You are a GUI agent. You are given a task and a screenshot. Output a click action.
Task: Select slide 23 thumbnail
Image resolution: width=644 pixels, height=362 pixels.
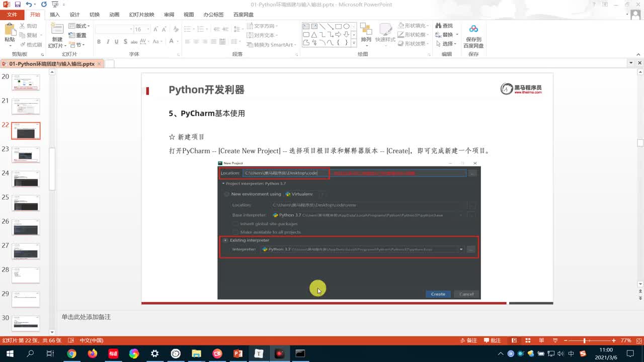(25, 155)
